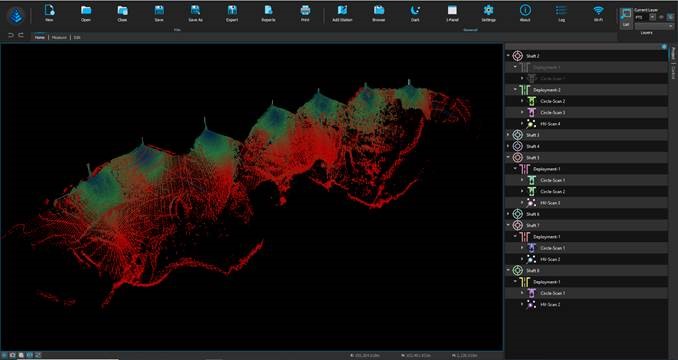Screen dimensions: 678x360
Task: Toggle the current layer visibility eye
Action: click(x=661, y=17)
